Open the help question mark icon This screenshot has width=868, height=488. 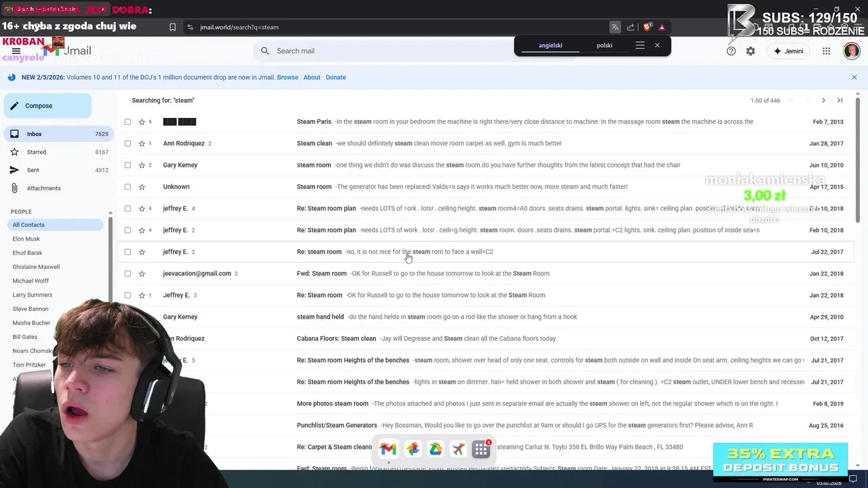pos(731,51)
